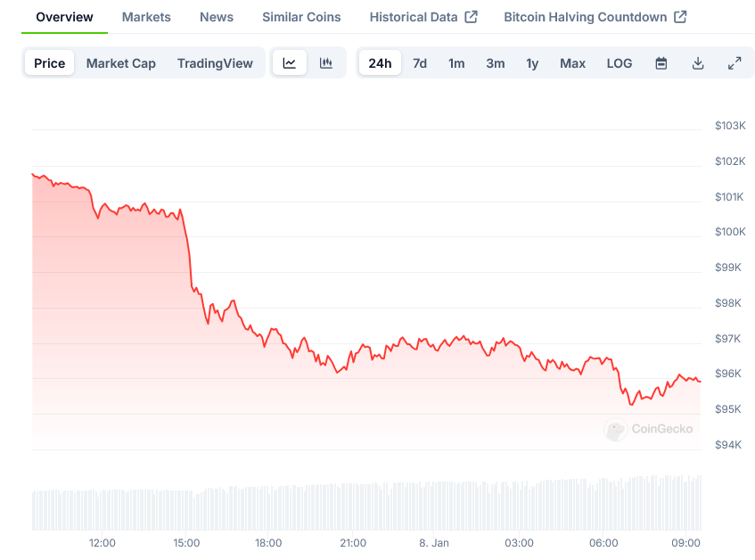Viewport: 755px width, 560px height.
Task: Switch to line chart view
Action: [290, 63]
